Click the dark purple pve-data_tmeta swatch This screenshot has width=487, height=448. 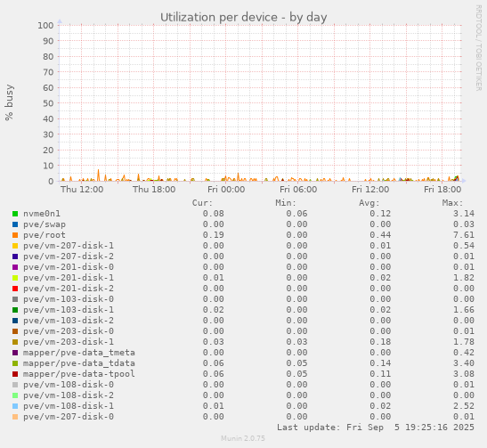point(15,353)
